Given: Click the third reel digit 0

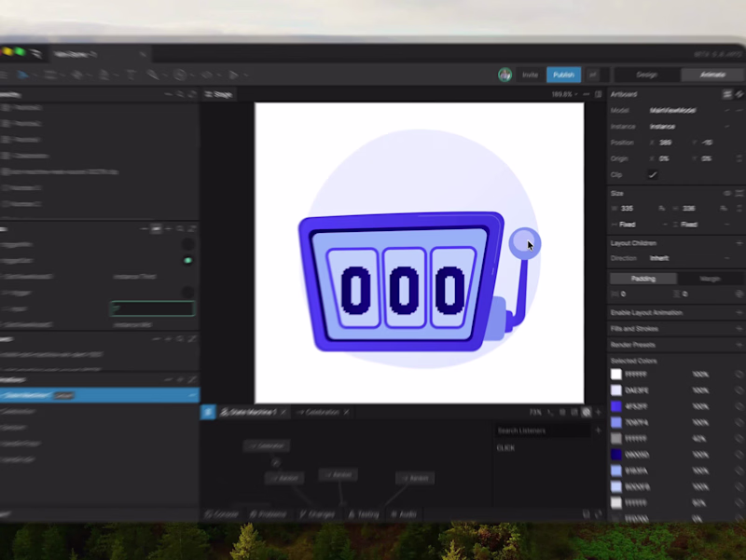Looking at the screenshot, I should (449, 290).
